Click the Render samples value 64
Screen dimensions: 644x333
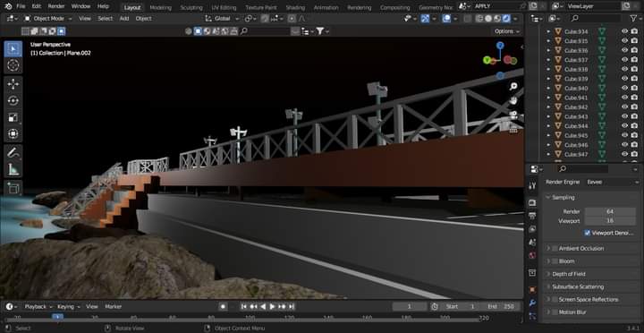coord(610,211)
